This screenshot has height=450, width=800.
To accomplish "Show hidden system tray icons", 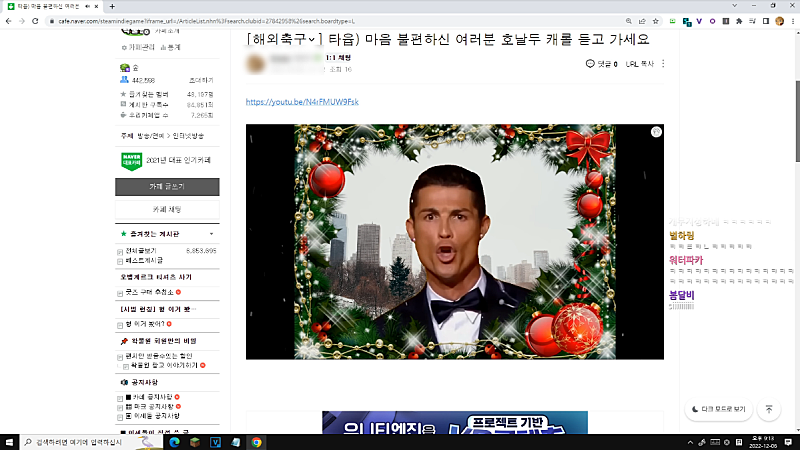I will (x=690, y=442).
